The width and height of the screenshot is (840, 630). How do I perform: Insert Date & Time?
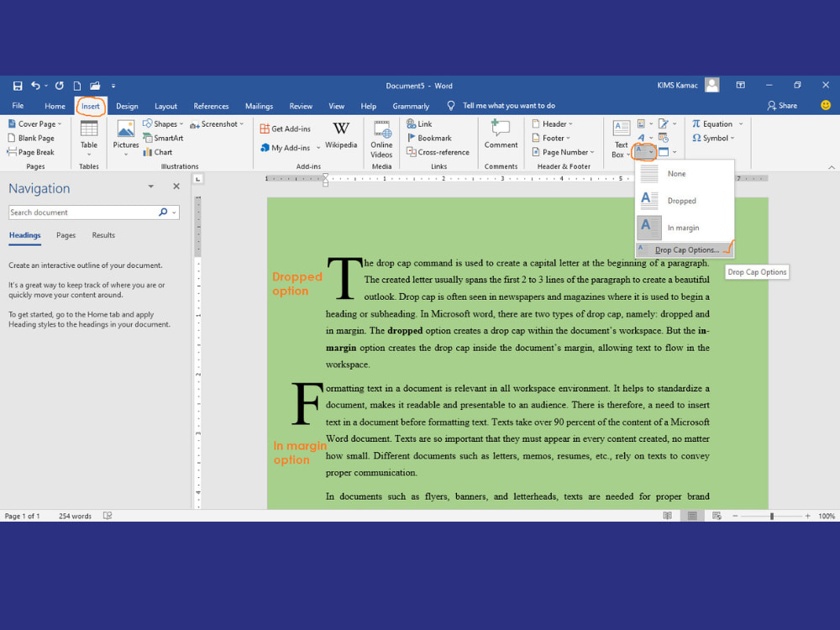pyautogui.click(x=664, y=138)
